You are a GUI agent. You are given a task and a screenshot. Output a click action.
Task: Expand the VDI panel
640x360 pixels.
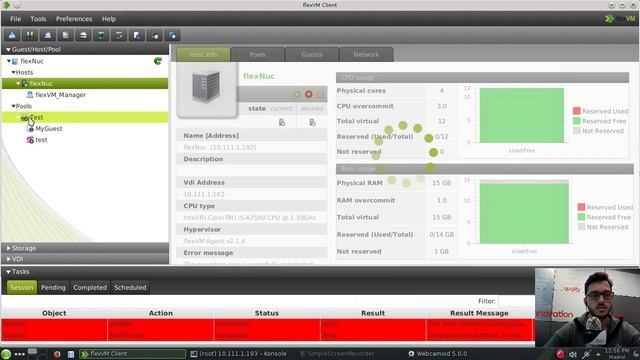[x=85, y=259]
